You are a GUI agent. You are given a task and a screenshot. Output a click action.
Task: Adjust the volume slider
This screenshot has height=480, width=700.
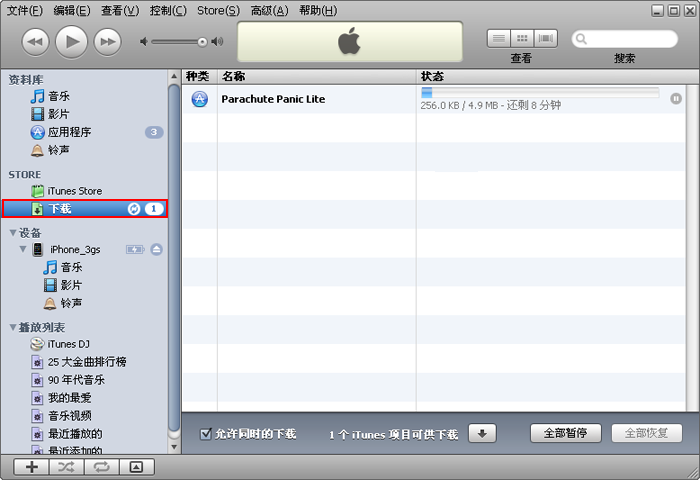(x=180, y=41)
